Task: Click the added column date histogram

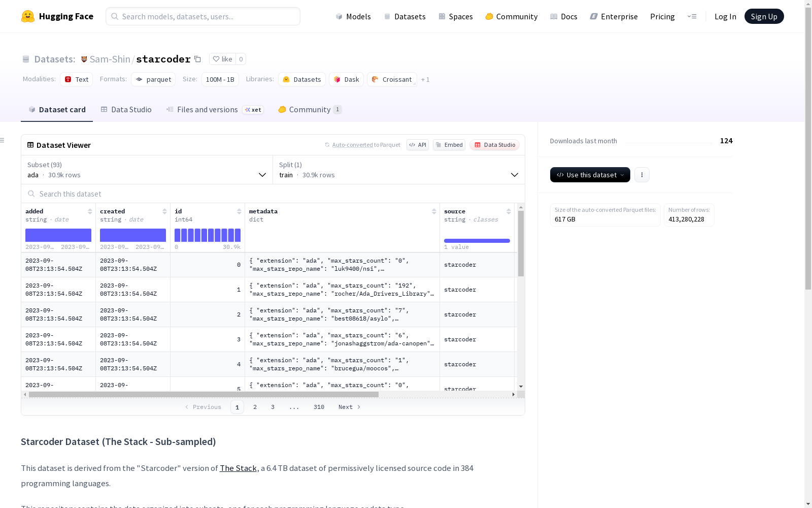Action: coord(58,235)
